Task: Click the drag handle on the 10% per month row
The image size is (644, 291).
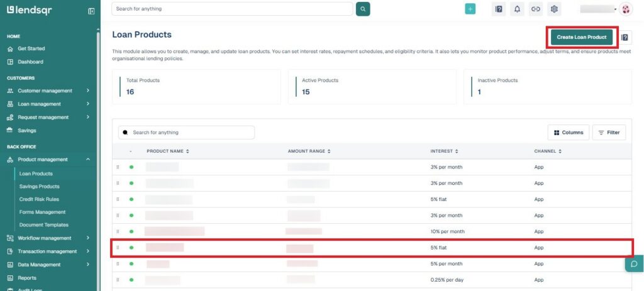Action: (x=118, y=231)
